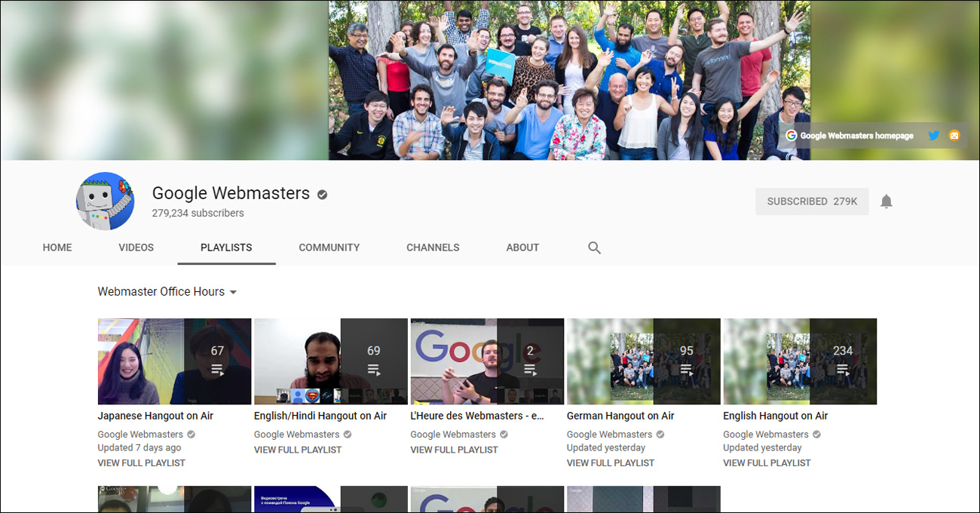Open the Google Webmasters homepage link
Viewport: 980px width, 513px height.
[856, 136]
